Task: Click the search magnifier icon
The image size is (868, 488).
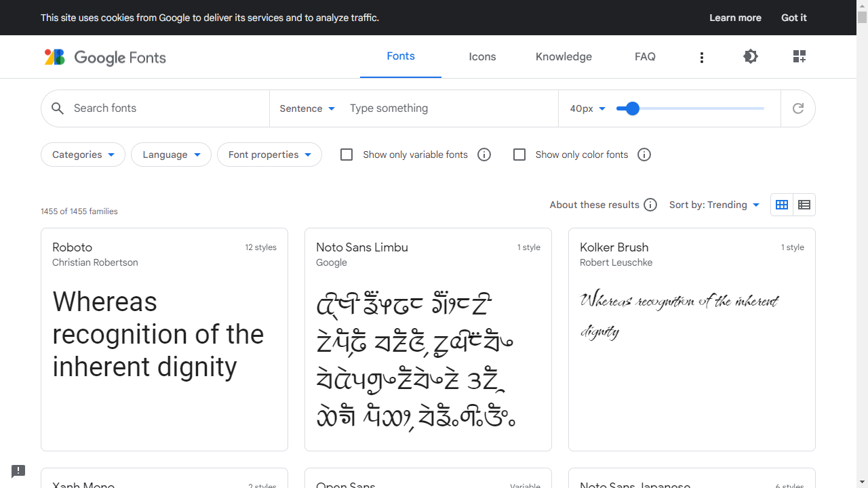Action: [x=58, y=108]
